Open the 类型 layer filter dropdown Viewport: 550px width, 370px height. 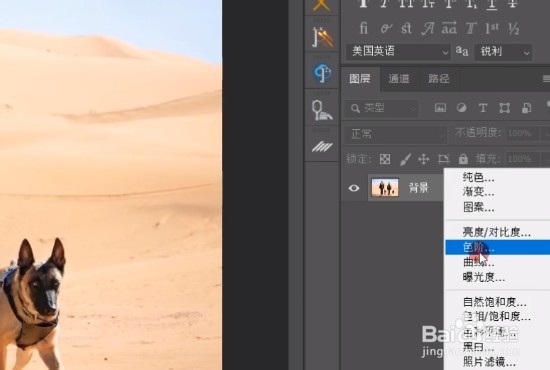click(x=382, y=108)
